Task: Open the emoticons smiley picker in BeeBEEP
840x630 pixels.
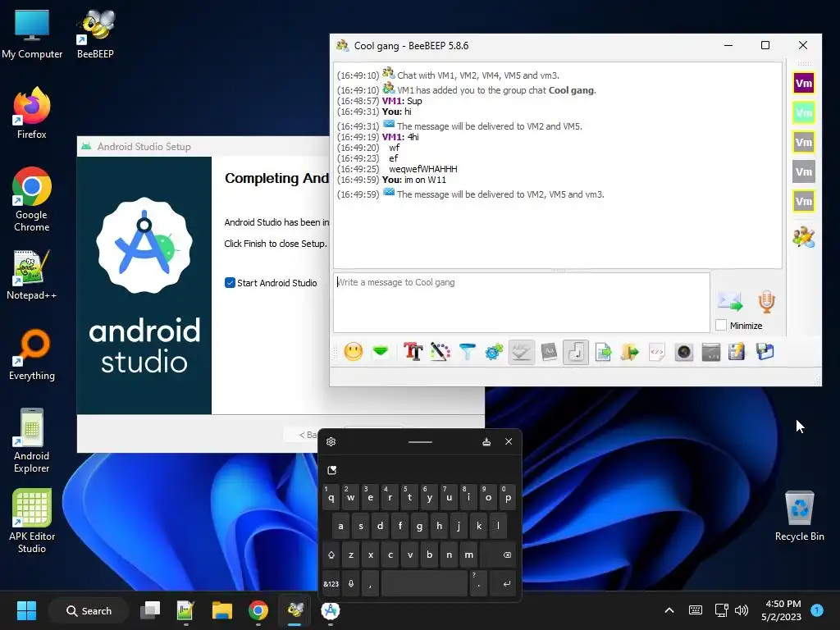Action: (353, 352)
